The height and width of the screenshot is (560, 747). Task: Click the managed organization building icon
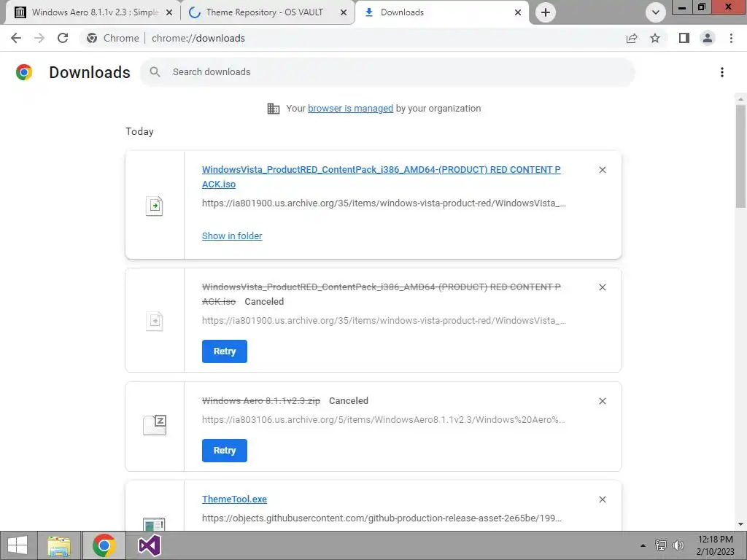point(274,109)
